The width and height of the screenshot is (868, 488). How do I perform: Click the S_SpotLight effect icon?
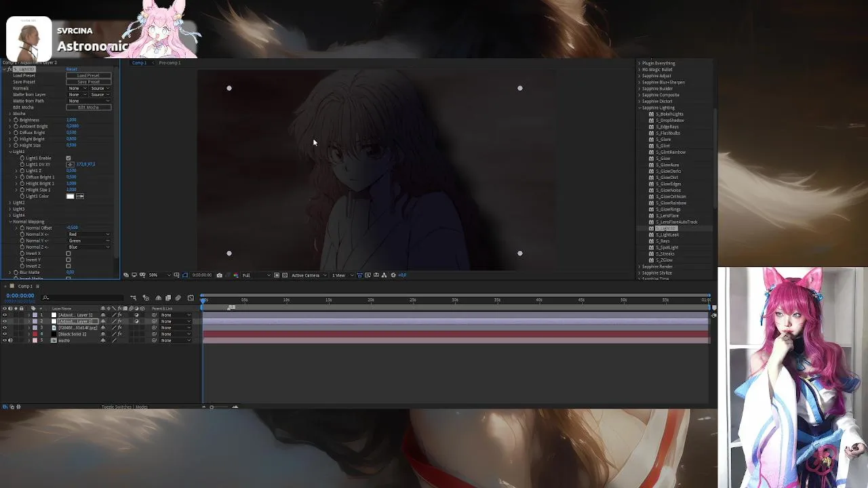coord(651,247)
